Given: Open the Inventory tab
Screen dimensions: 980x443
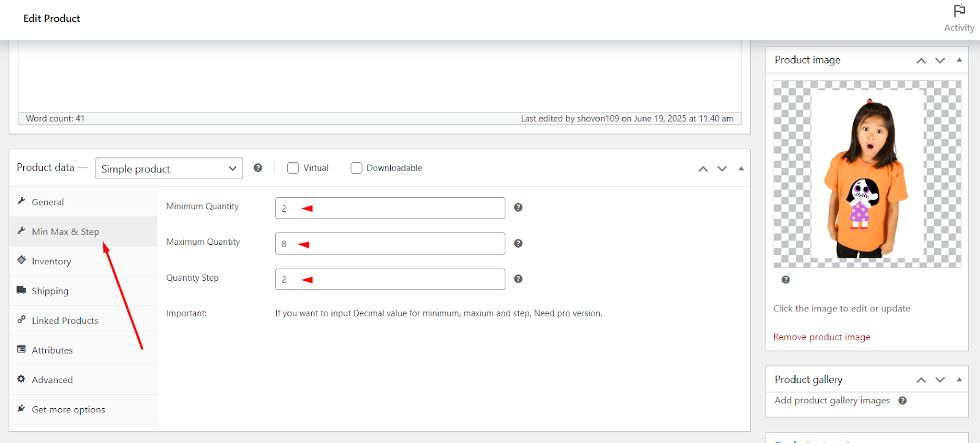Looking at the screenshot, I should 83,261.
